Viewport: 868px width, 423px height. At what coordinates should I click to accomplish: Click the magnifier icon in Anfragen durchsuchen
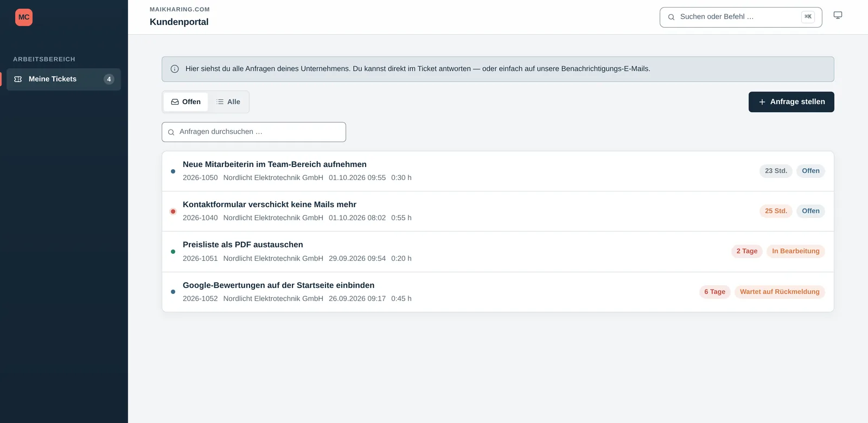pyautogui.click(x=171, y=132)
